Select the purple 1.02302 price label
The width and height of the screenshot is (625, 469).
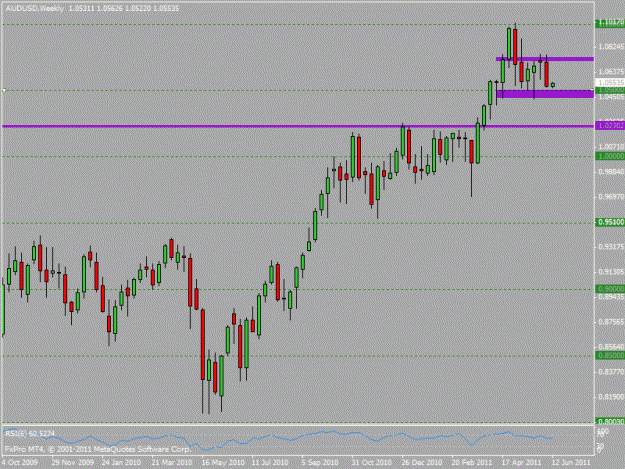tap(610, 126)
